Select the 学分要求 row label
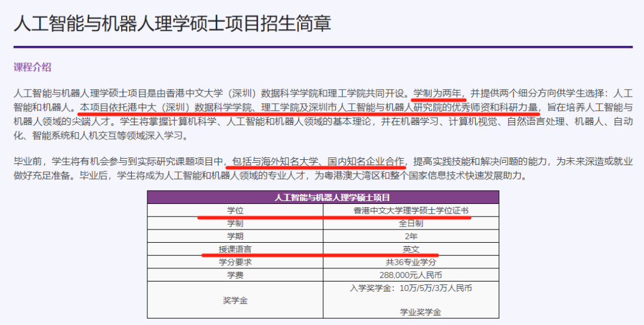This screenshot has width=644, height=325. tap(235, 262)
